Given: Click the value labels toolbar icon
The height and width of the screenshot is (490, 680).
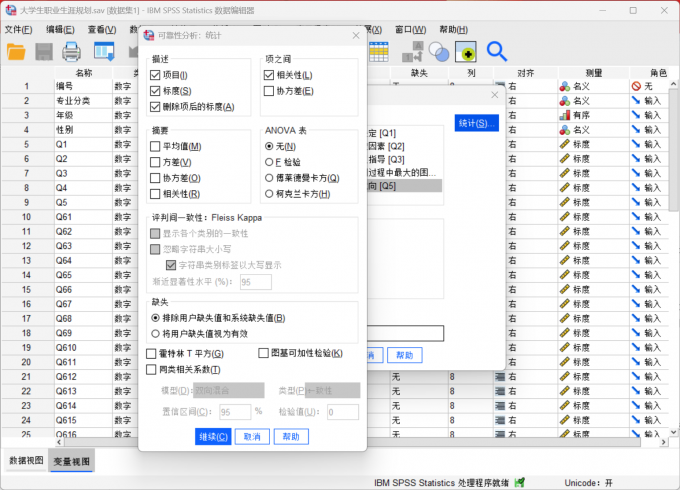Looking at the screenshot, I should (412, 52).
